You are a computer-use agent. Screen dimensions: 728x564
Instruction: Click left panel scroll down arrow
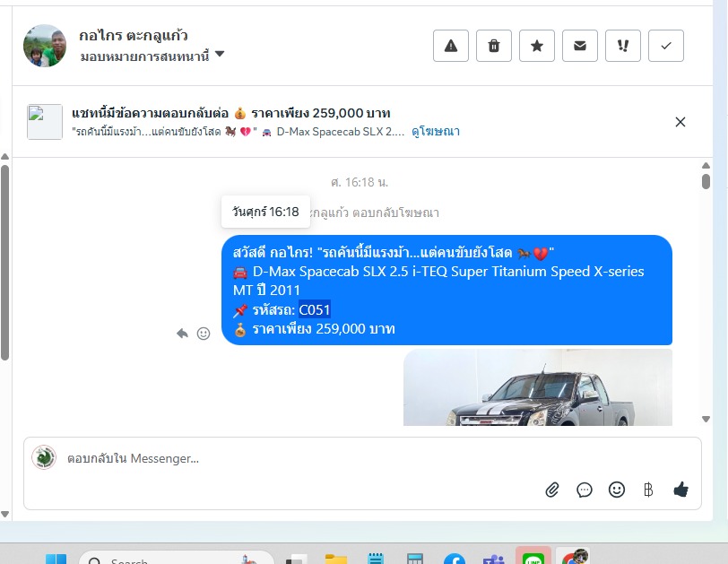tap(4, 515)
